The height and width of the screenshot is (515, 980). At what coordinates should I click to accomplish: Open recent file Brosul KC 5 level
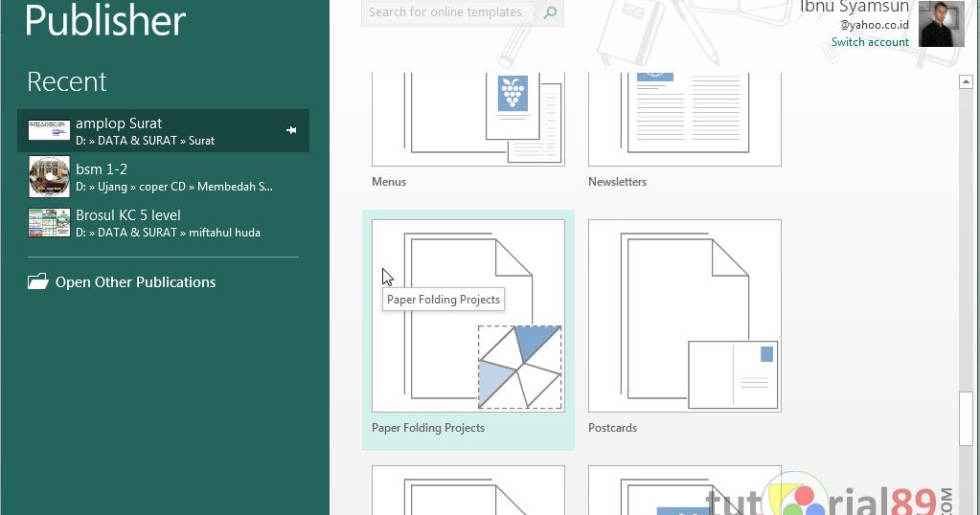163,223
